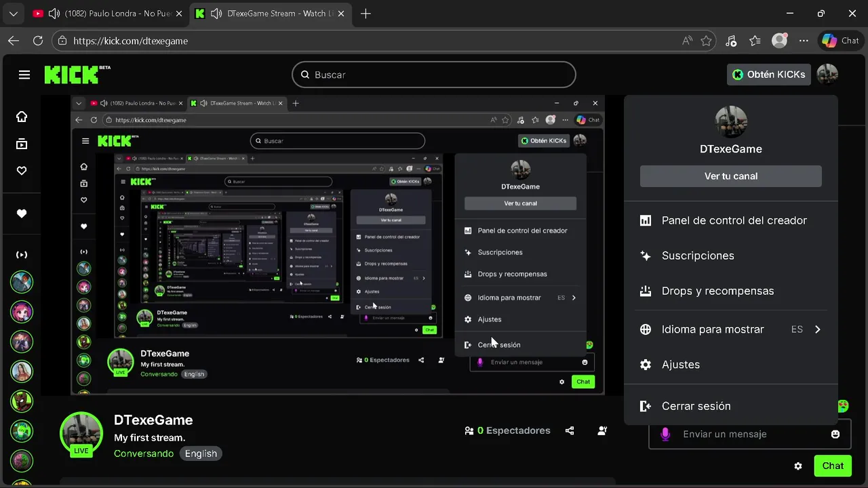Screen dimensions: 868x488
Task: Click the My first stream. title text
Action: (x=149, y=438)
